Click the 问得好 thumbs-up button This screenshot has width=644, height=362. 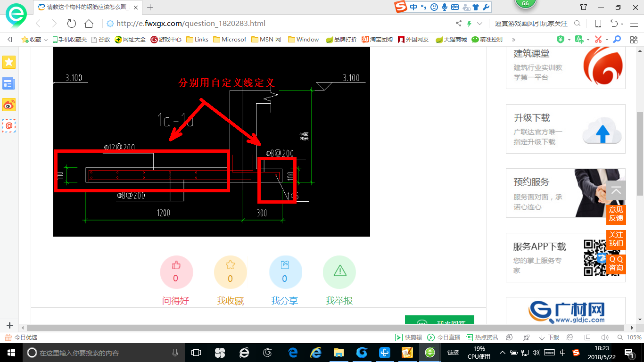(x=176, y=271)
